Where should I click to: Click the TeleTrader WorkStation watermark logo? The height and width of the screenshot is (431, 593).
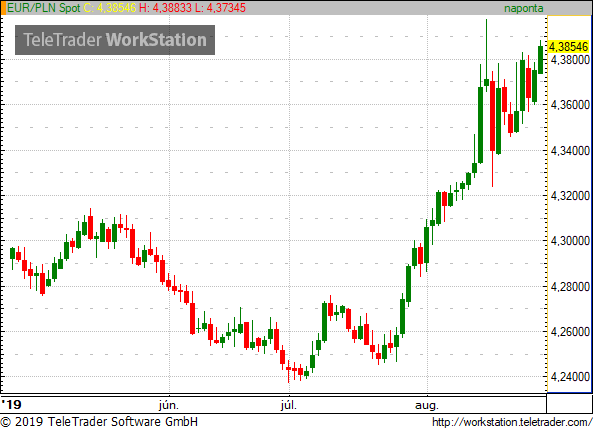(x=115, y=40)
